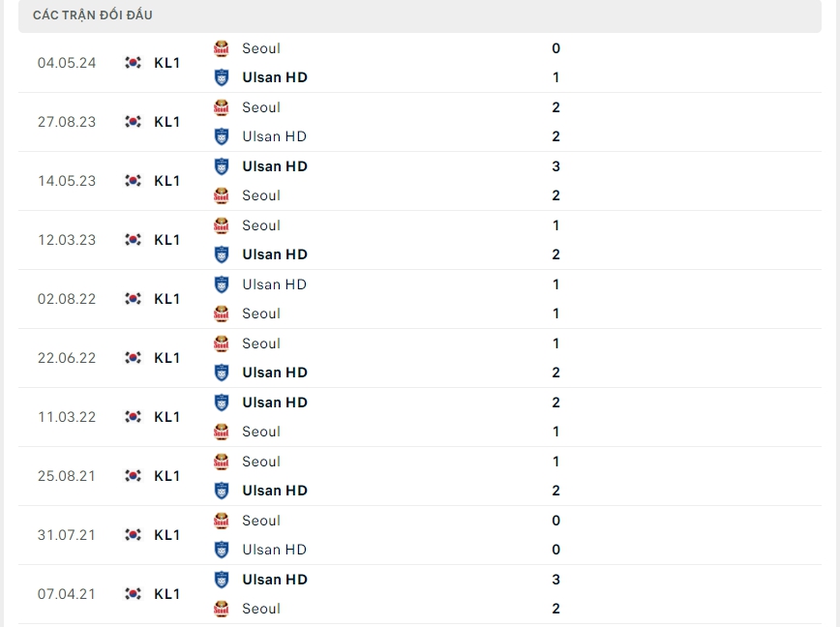This screenshot has height=627, width=840.
Task: Click Seoul crest in 12.03.23 match
Action: pos(222,225)
